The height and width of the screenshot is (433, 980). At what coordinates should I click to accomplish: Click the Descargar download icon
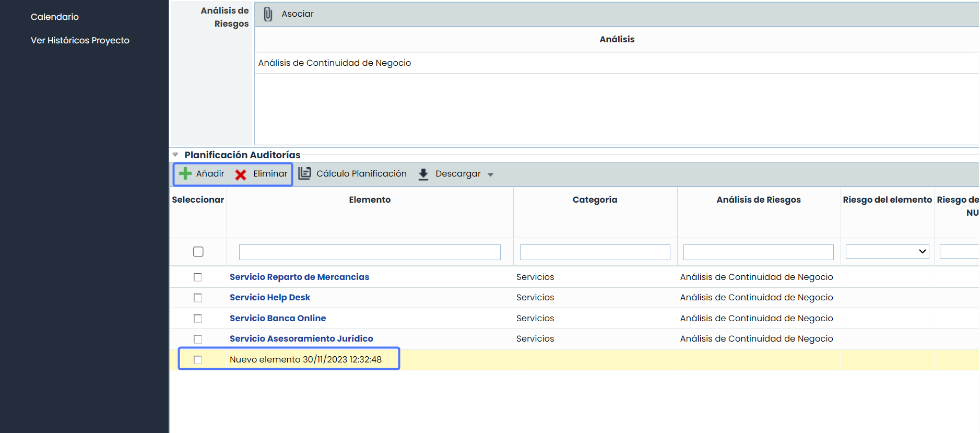coord(423,174)
